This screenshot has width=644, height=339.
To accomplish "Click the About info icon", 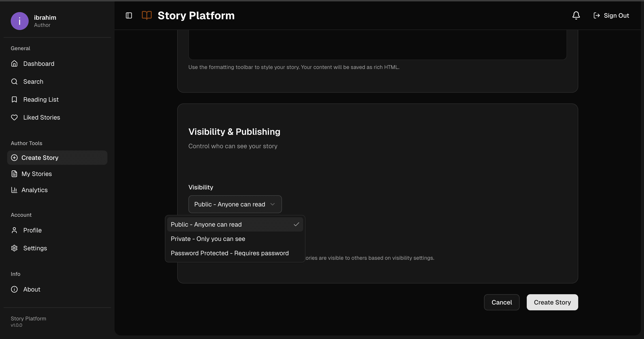I will [x=14, y=289].
